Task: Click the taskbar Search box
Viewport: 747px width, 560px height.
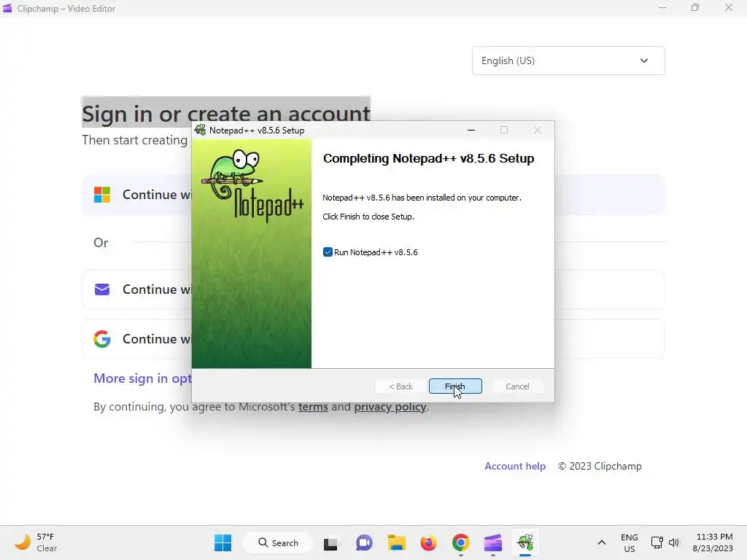Action: coord(278,542)
